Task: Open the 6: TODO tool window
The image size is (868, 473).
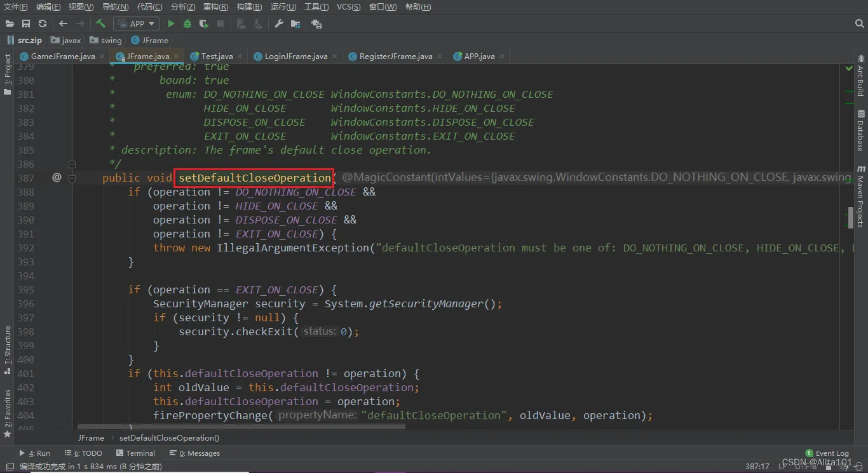Action: pyautogui.click(x=83, y=453)
